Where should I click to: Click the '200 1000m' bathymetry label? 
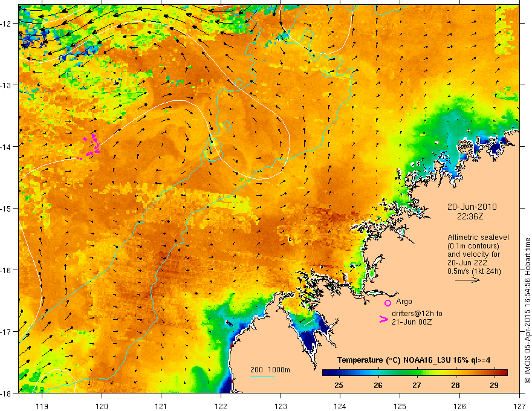pos(270,370)
